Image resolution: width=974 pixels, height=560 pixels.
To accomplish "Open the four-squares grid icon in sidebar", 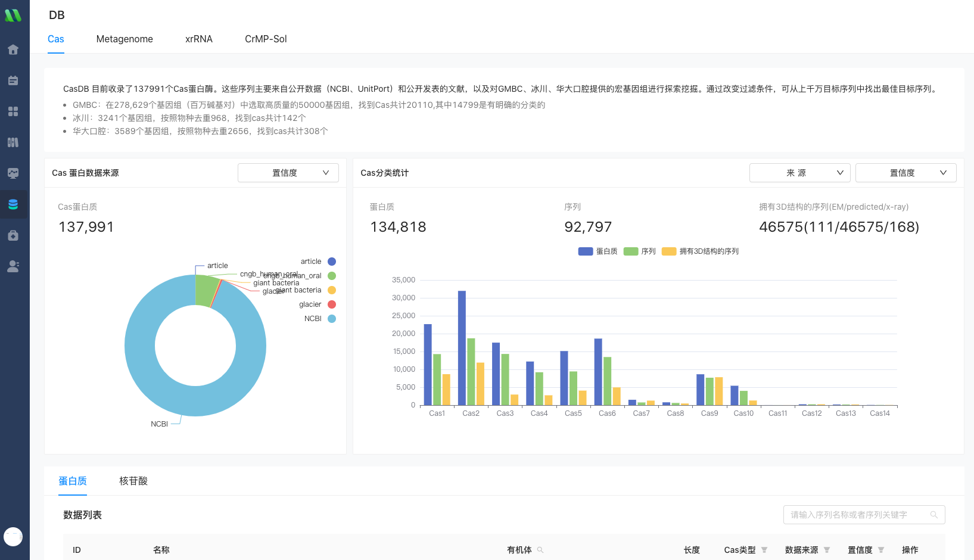I will (x=13, y=111).
